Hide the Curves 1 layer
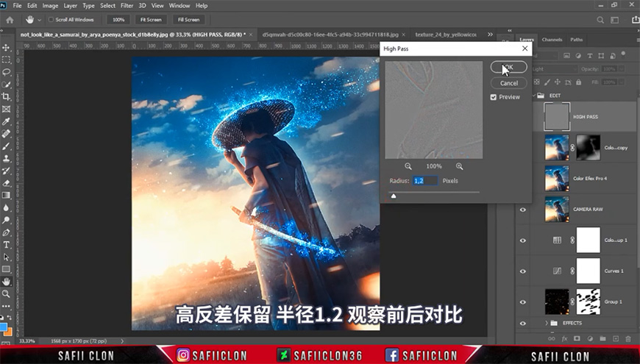Viewport: 640px width, 364px height. click(523, 271)
